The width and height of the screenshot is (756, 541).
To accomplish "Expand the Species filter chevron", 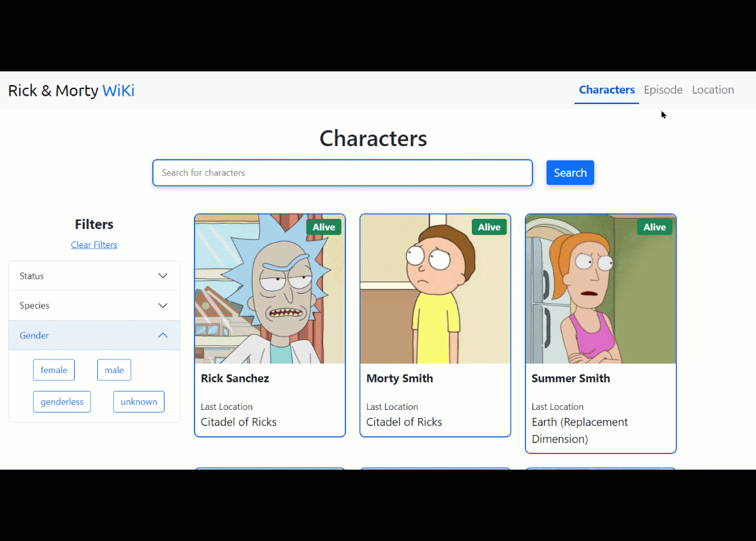I will (163, 306).
